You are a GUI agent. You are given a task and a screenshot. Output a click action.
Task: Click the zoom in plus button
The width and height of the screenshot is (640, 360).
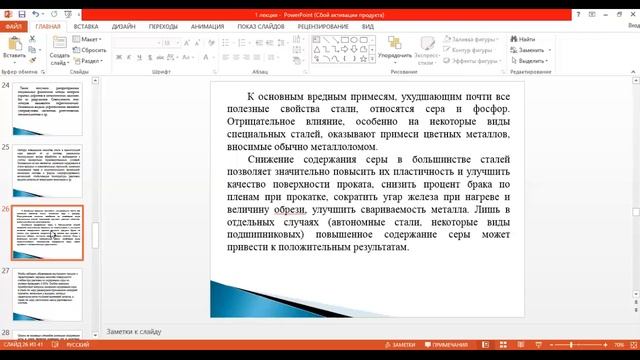click(605, 345)
